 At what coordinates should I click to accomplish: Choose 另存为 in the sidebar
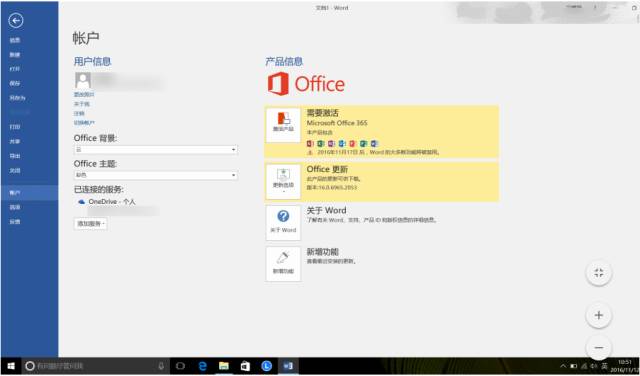tap(17, 98)
